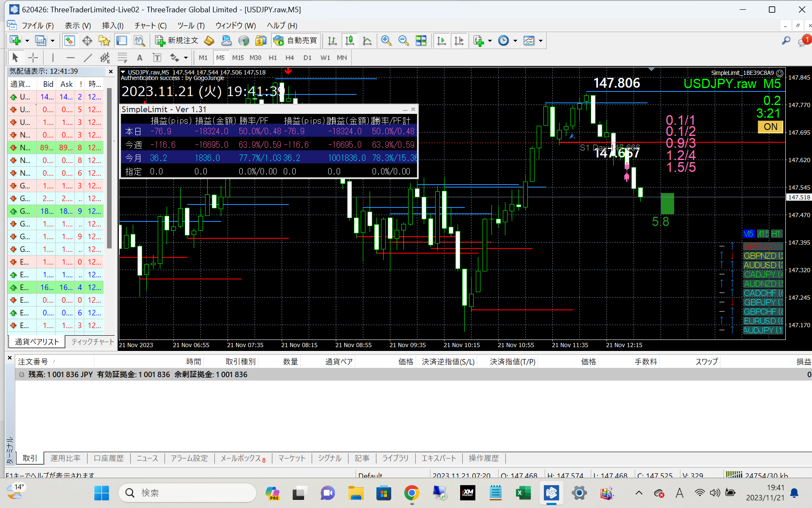812x508 pixels.
Task: Open Excel from the taskbar
Action: (523, 493)
